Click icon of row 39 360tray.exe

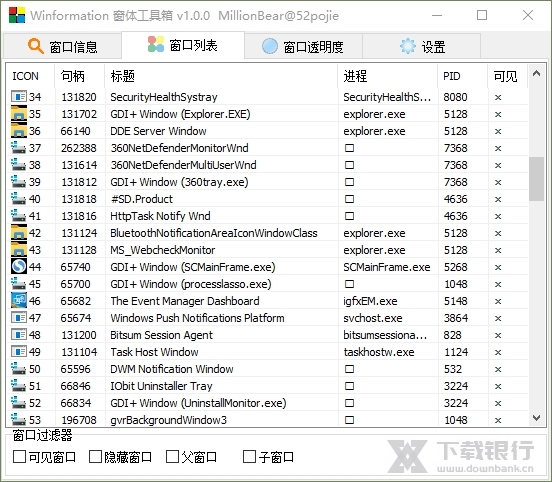[19, 182]
